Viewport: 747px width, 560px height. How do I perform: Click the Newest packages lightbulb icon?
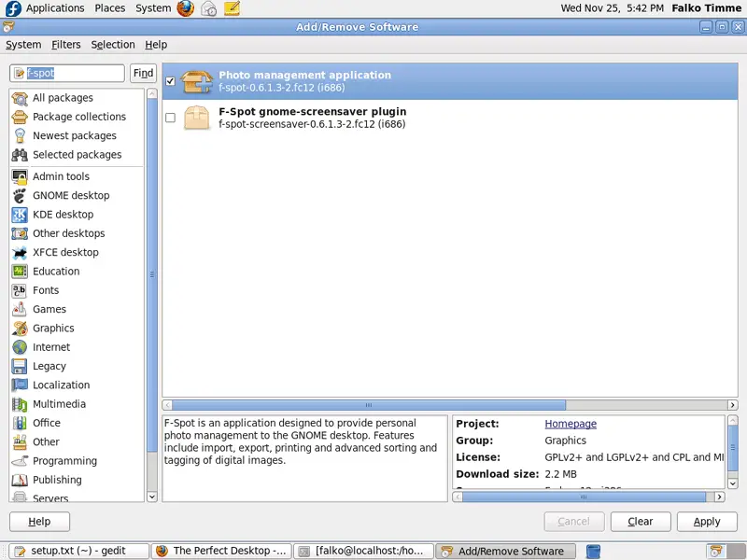(19, 136)
